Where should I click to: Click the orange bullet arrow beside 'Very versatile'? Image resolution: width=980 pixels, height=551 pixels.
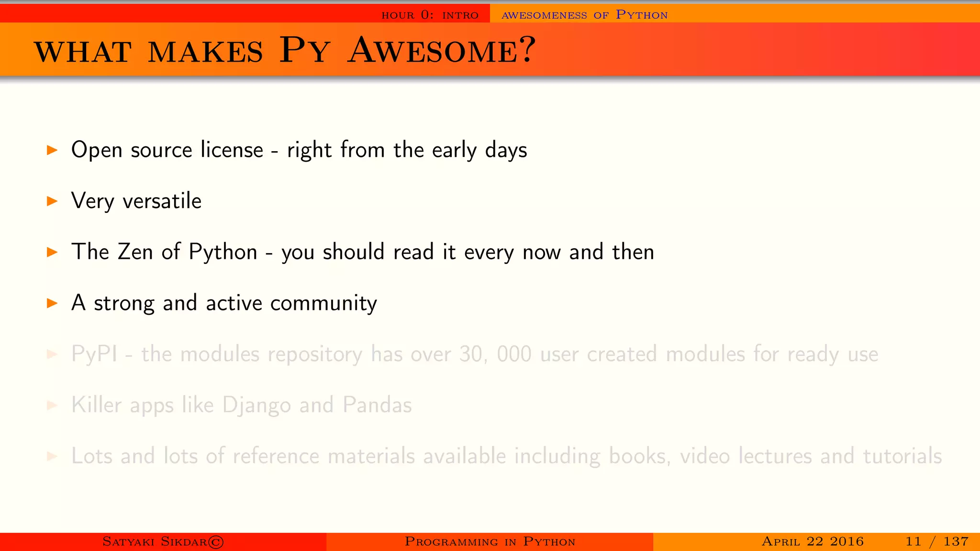[x=52, y=201]
